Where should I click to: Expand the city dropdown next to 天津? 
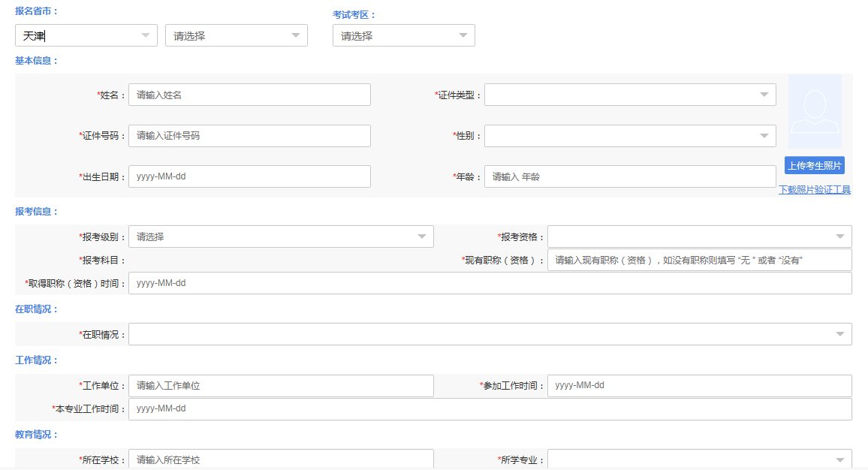(x=237, y=35)
